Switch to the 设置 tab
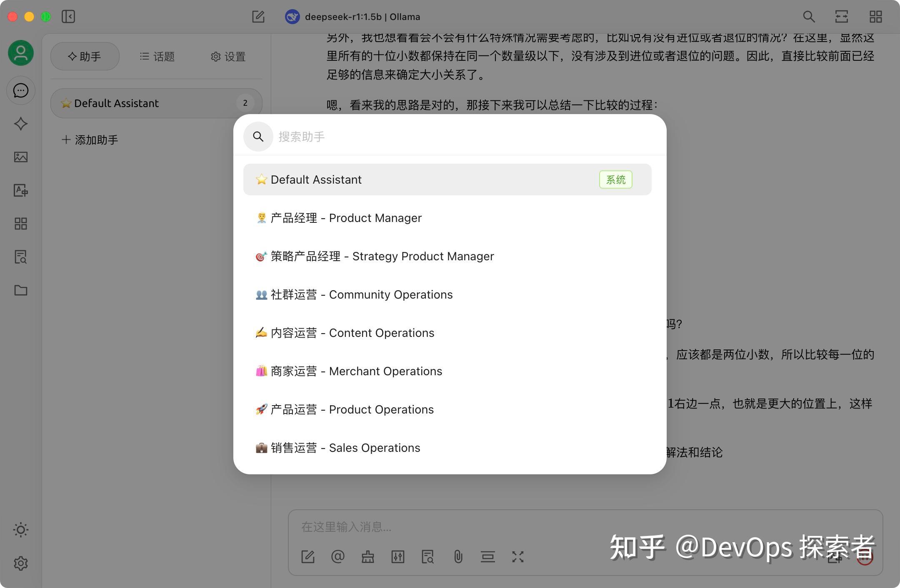 228,56
